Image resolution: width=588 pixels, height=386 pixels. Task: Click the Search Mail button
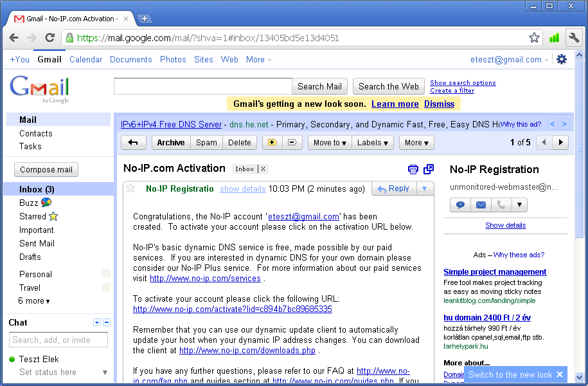(319, 86)
